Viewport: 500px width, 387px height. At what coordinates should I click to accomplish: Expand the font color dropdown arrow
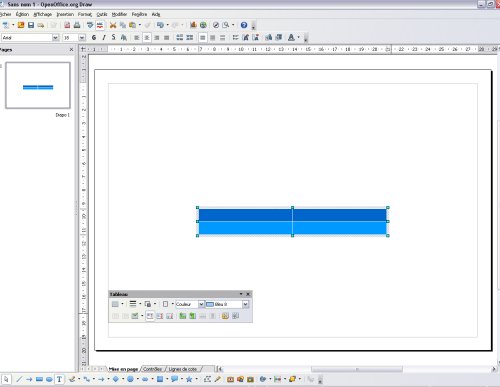(298, 38)
